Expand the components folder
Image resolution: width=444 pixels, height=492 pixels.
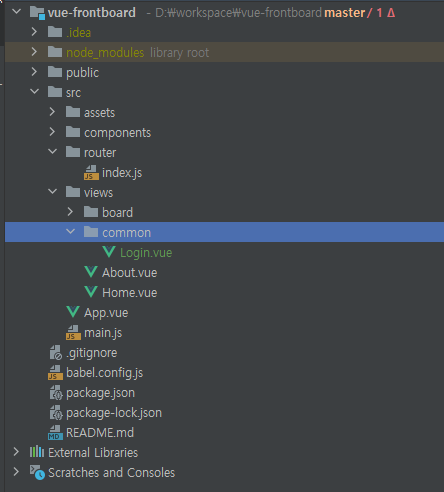pos(52,132)
